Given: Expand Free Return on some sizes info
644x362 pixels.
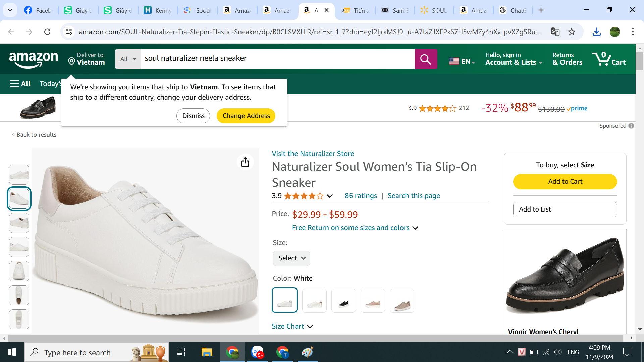Looking at the screenshot, I should point(355,228).
